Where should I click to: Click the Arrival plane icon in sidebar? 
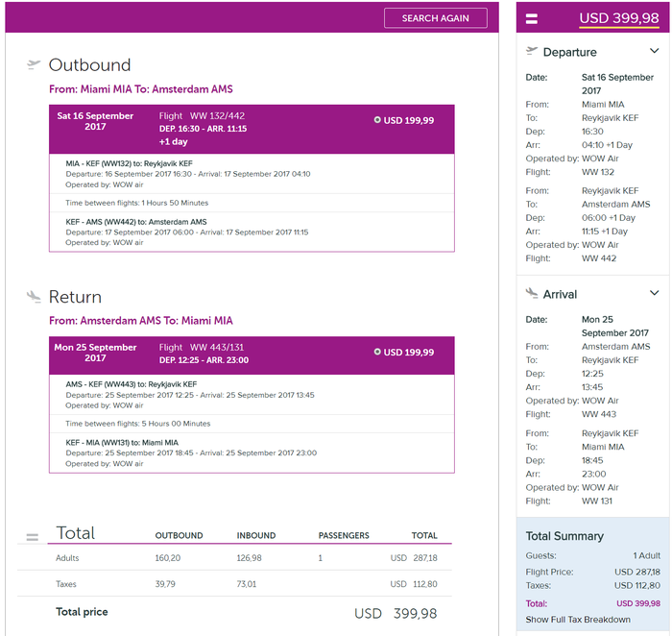(x=532, y=293)
